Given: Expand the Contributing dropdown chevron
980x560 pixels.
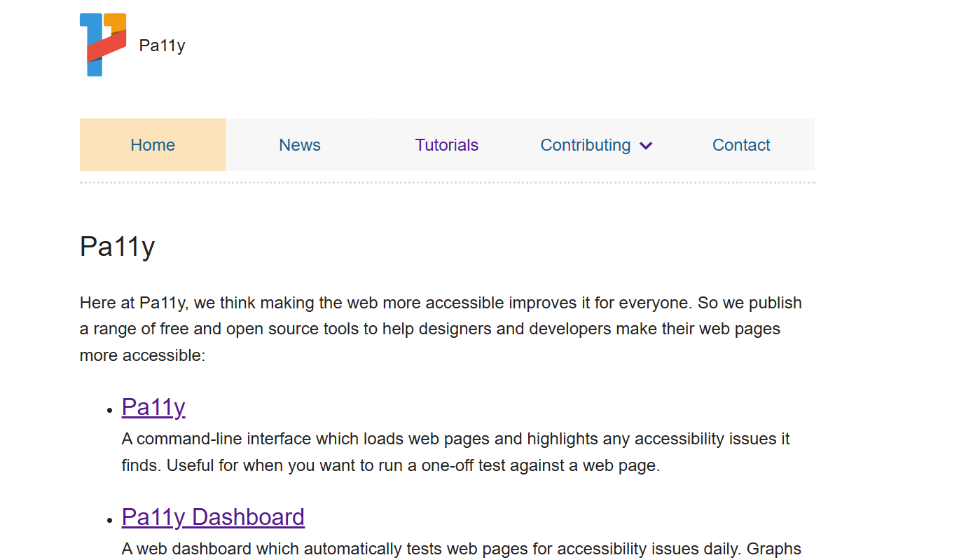Looking at the screenshot, I should [x=647, y=146].
